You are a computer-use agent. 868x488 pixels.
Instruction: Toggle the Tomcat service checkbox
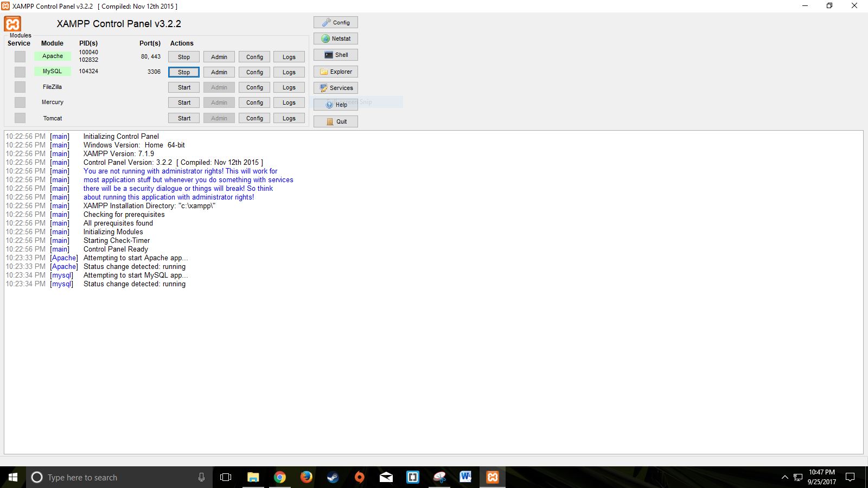20,118
